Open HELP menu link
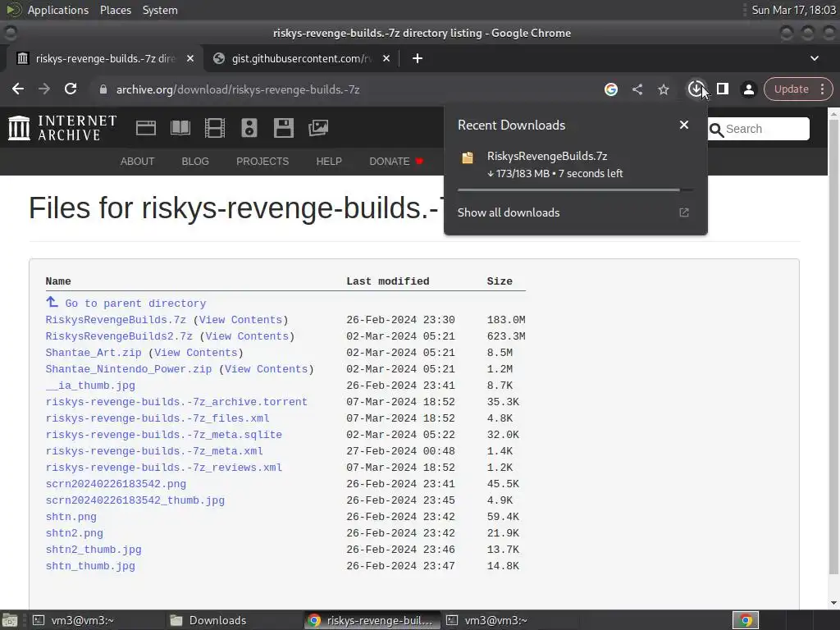Viewport: 840px width, 630px height. (329, 162)
